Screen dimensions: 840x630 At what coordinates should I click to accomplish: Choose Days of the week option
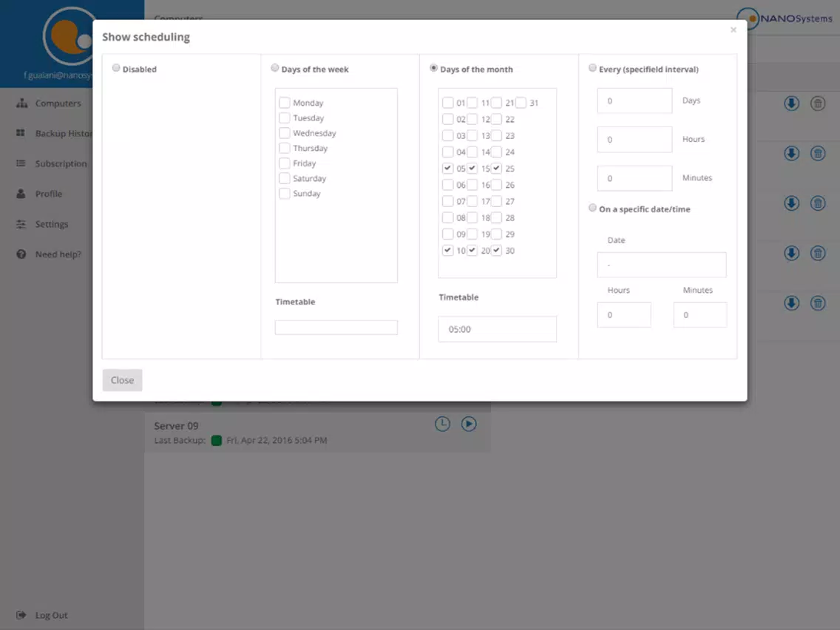click(x=275, y=68)
